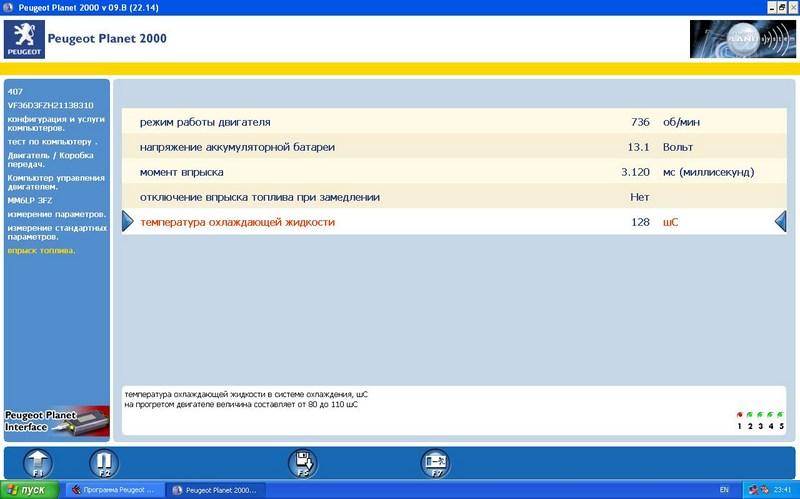Click the left blue arrow on the coolant row

point(127,221)
